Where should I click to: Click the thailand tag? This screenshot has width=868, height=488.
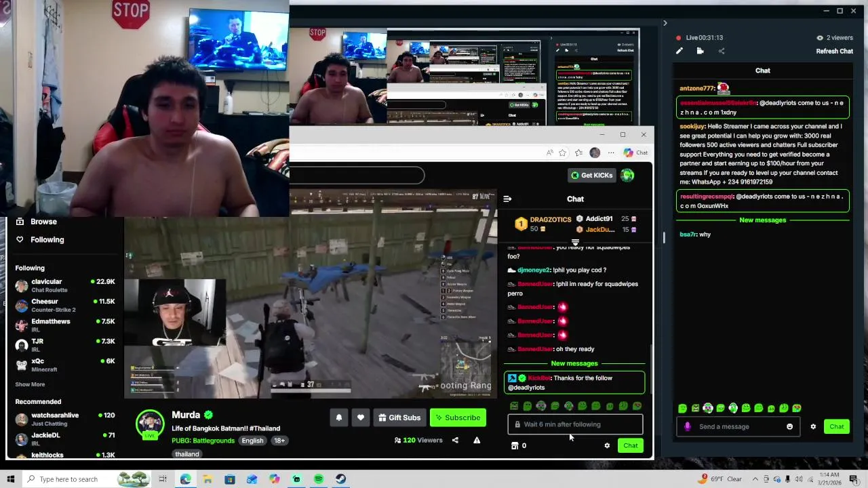point(187,454)
